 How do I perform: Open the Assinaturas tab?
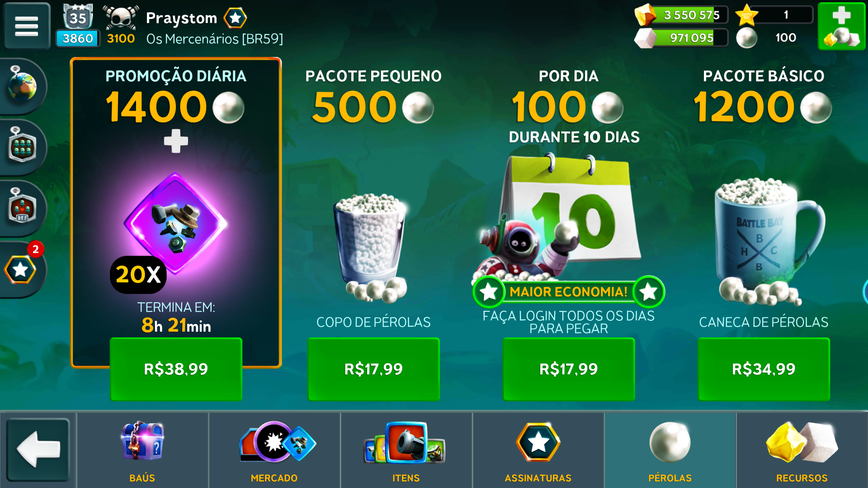click(x=538, y=450)
